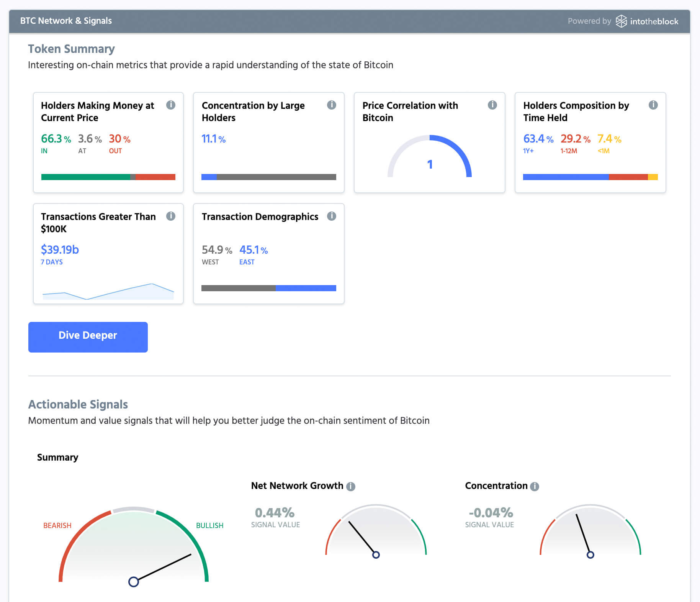The height and width of the screenshot is (602, 700).
Task: Click the info icon on Price Correlation with Bitcoin
Action: (492, 105)
